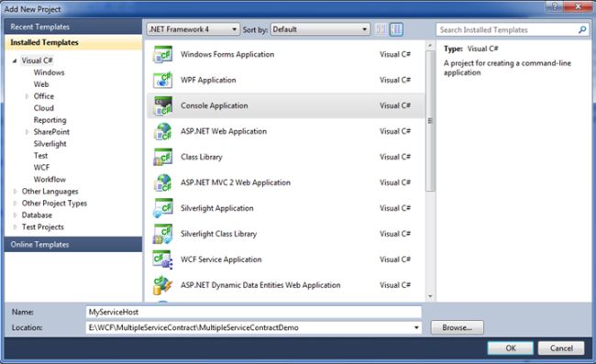Expand the Test Projects tree node
Image resolution: width=596 pixels, height=364 pixels.
pyautogui.click(x=15, y=227)
